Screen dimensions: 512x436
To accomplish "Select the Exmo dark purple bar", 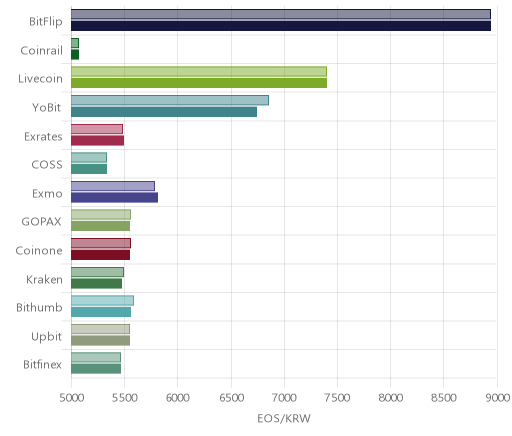I will (x=114, y=198).
